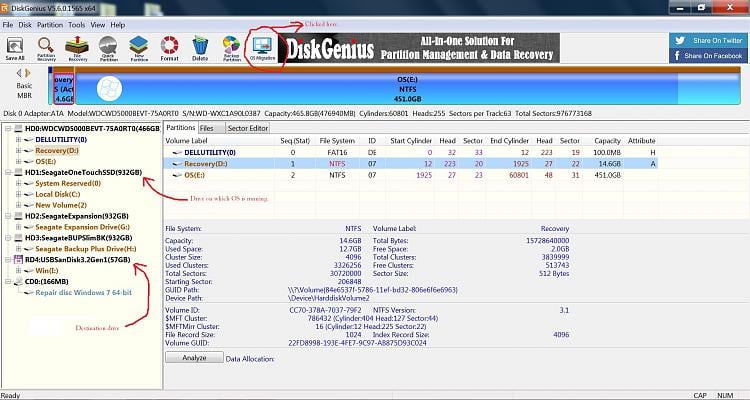Collapse the HD2 SeagateExpansion node
The height and width of the screenshot is (400, 750).
tap(8, 216)
